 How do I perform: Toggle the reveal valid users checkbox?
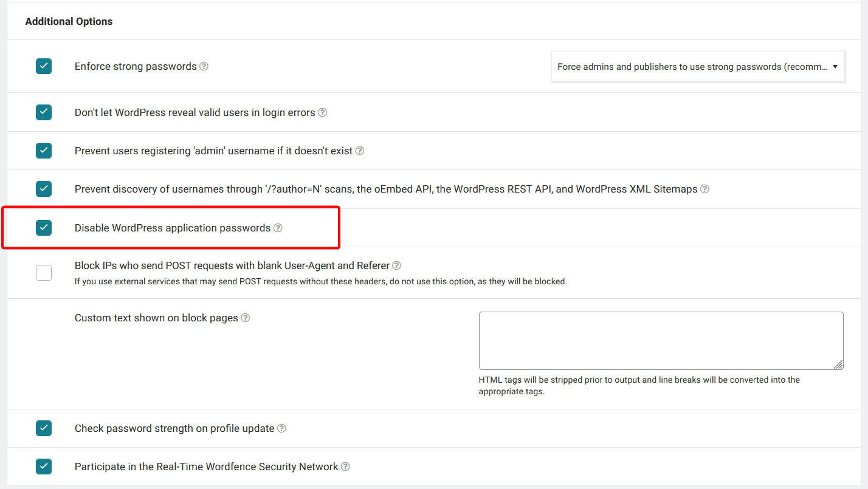(44, 112)
